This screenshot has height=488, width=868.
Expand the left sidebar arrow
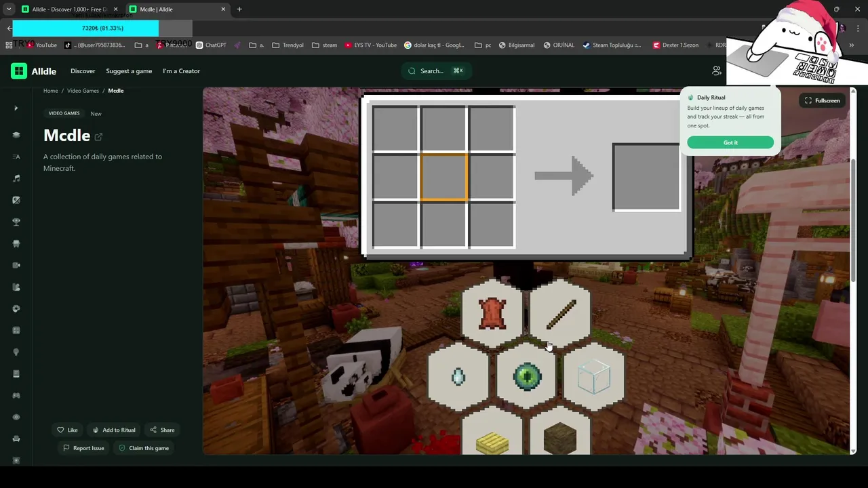[16, 108]
